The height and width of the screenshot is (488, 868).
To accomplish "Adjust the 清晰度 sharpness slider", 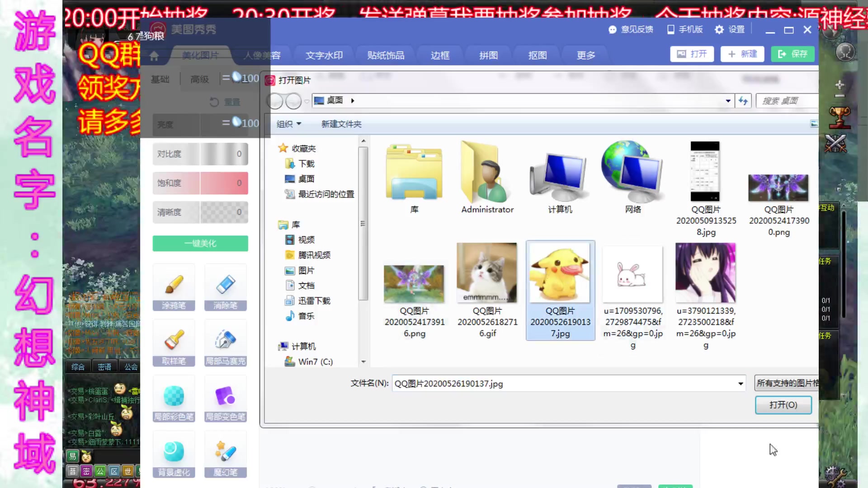I will click(x=200, y=212).
